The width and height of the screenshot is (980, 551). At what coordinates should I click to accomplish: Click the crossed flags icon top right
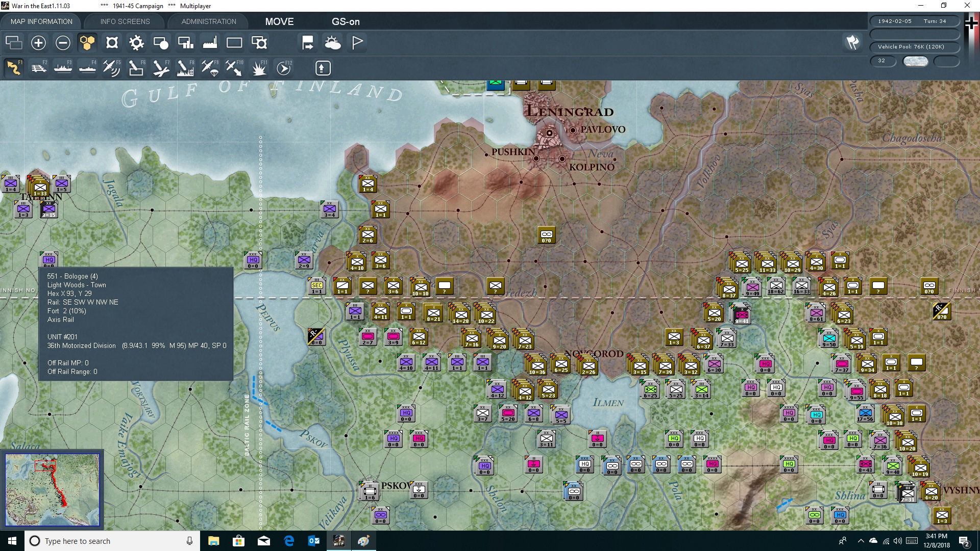pos(853,42)
